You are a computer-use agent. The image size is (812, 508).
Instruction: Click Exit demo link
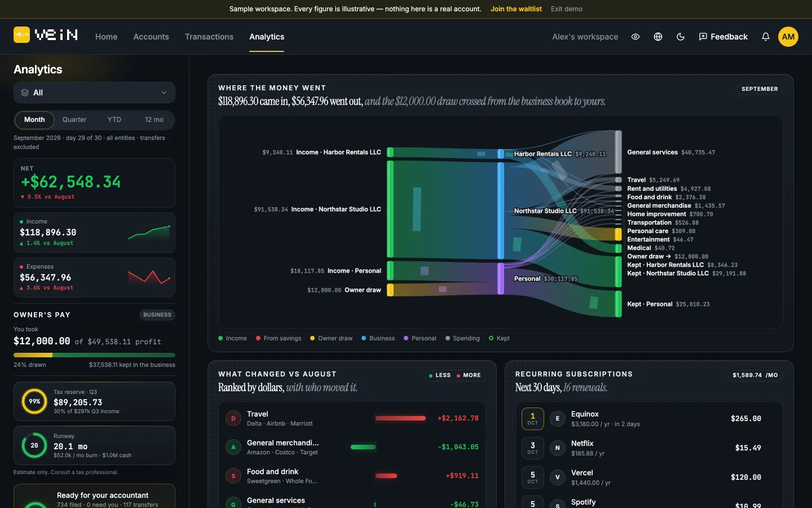click(567, 9)
